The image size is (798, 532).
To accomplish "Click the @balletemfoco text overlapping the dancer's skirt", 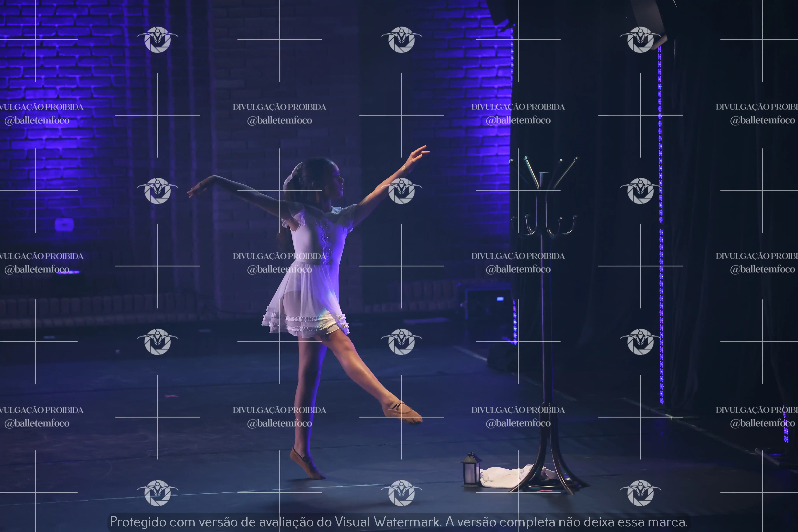I will [x=279, y=269].
